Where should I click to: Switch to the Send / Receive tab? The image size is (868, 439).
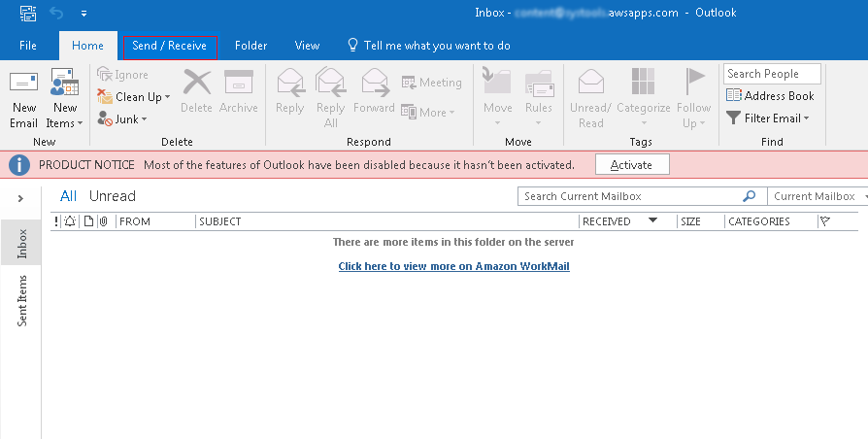[x=169, y=46]
